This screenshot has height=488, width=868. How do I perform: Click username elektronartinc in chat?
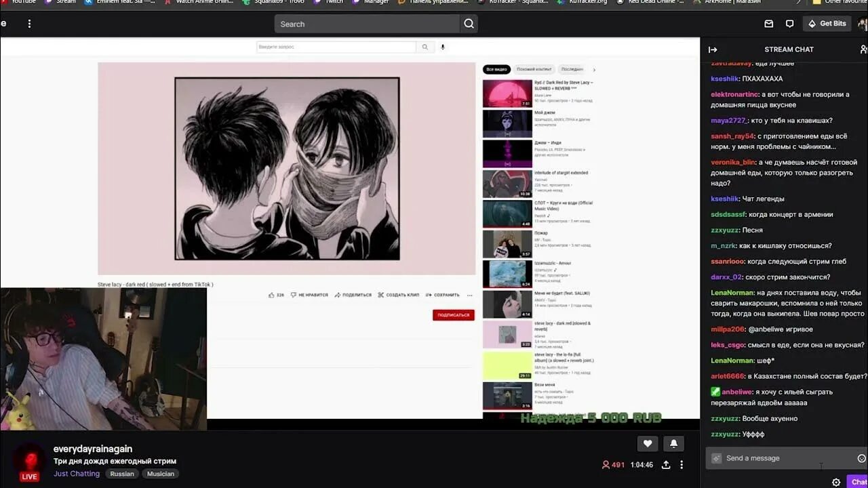734,94
